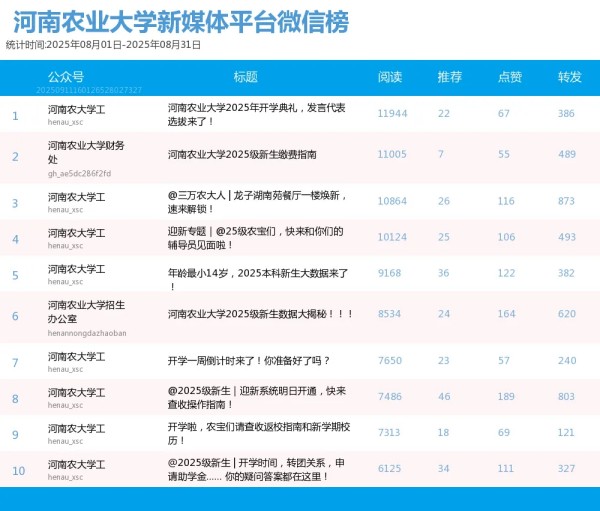
Task: Click forward count 493
Action: pyautogui.click(x=567, y=237)
